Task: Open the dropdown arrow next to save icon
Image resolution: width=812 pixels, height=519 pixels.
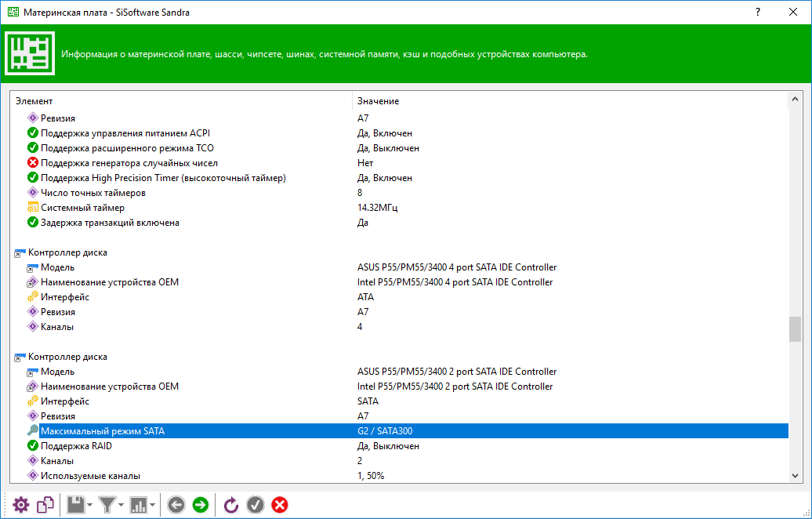Action: pyautogui.click(x=90, y=505)
